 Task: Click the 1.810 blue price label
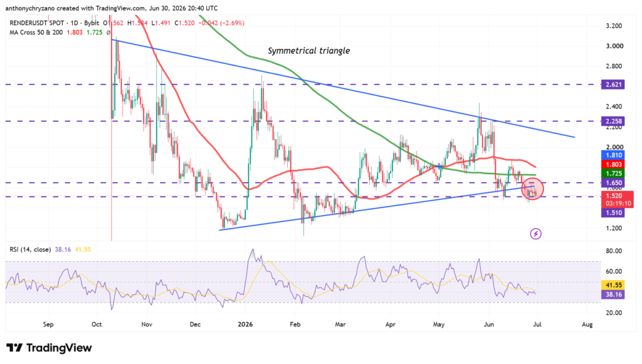click(613, 155)
